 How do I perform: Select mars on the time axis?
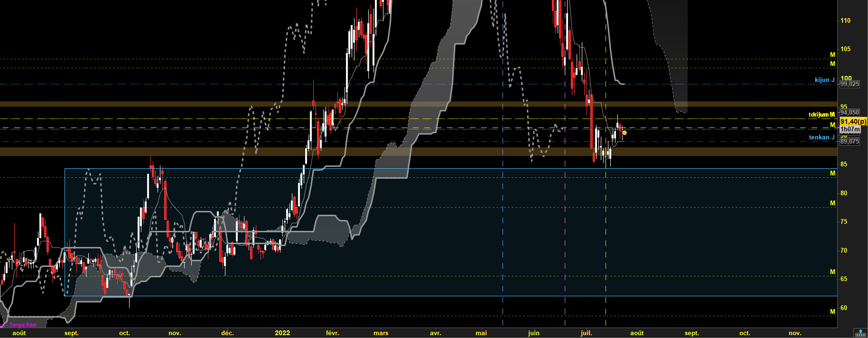(x=381, y=333)
